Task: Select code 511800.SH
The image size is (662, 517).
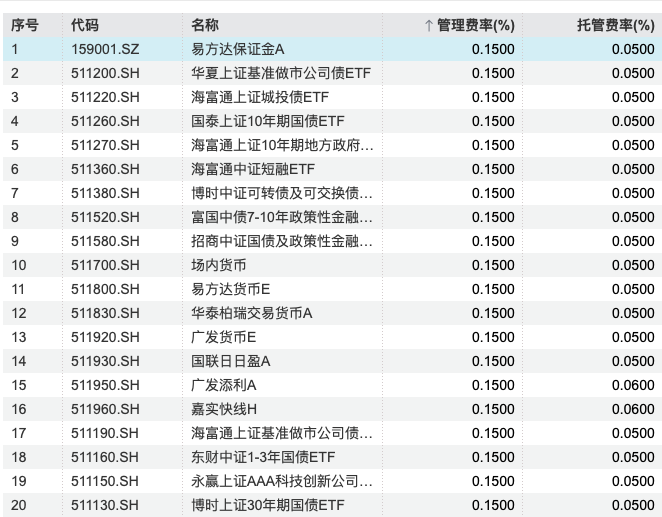Action: [x=105, y=290]
